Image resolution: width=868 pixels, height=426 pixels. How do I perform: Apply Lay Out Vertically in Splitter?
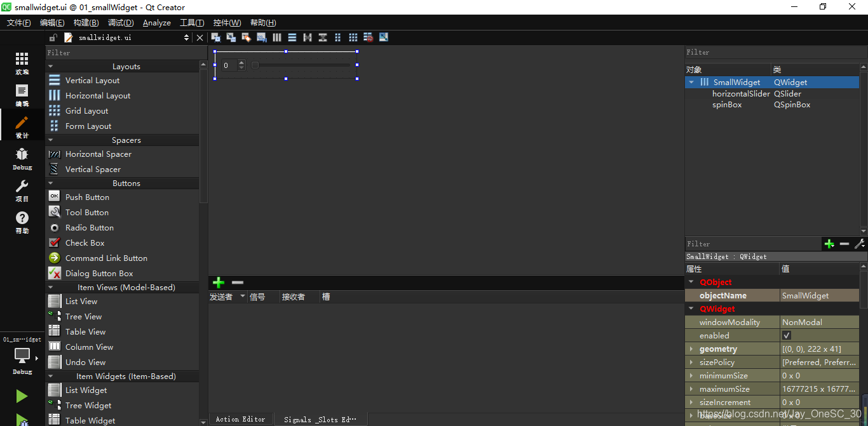point(323,37)
